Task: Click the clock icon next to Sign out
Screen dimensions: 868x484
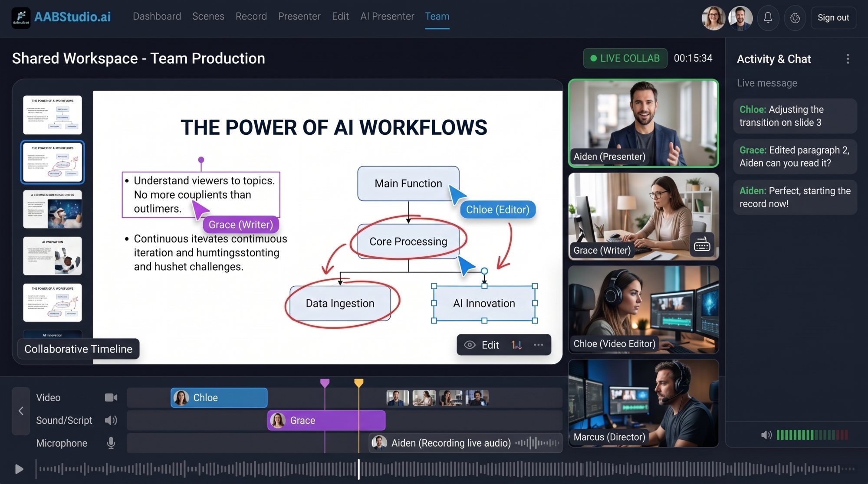Action: (795, 18)
